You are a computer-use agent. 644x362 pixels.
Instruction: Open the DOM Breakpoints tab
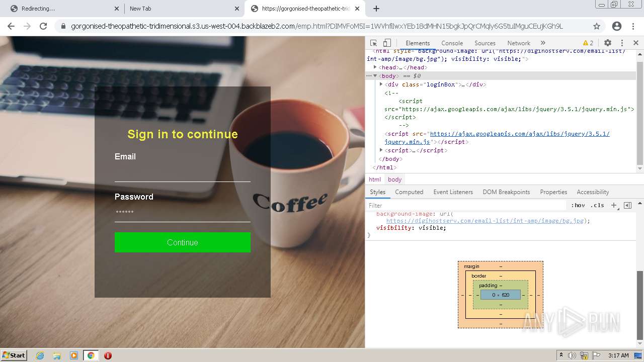tap(506, 192)
